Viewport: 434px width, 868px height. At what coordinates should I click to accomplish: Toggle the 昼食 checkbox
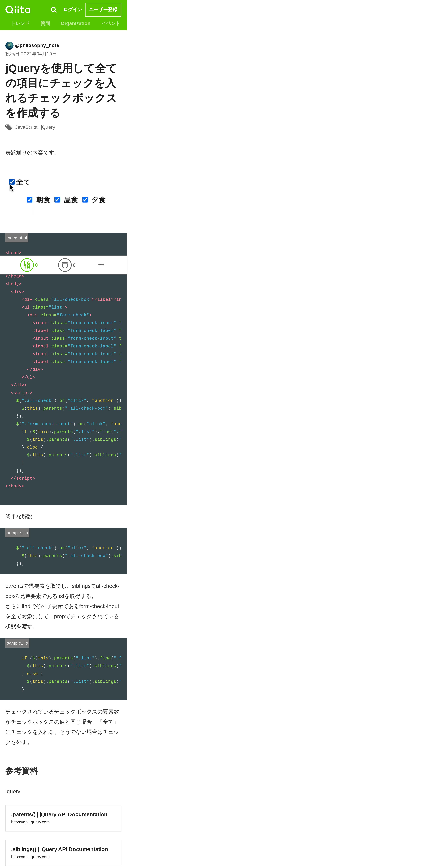57,200
